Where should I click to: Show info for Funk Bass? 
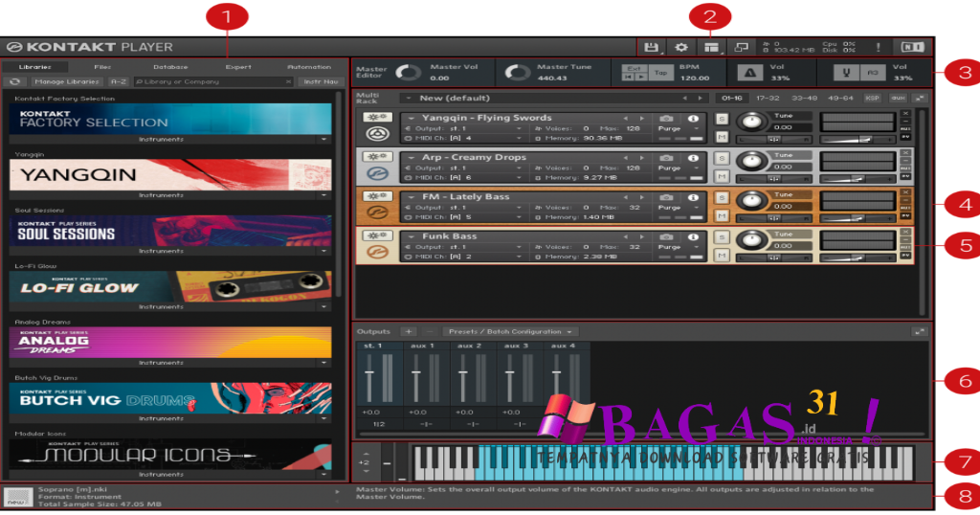tap(693, 236)
